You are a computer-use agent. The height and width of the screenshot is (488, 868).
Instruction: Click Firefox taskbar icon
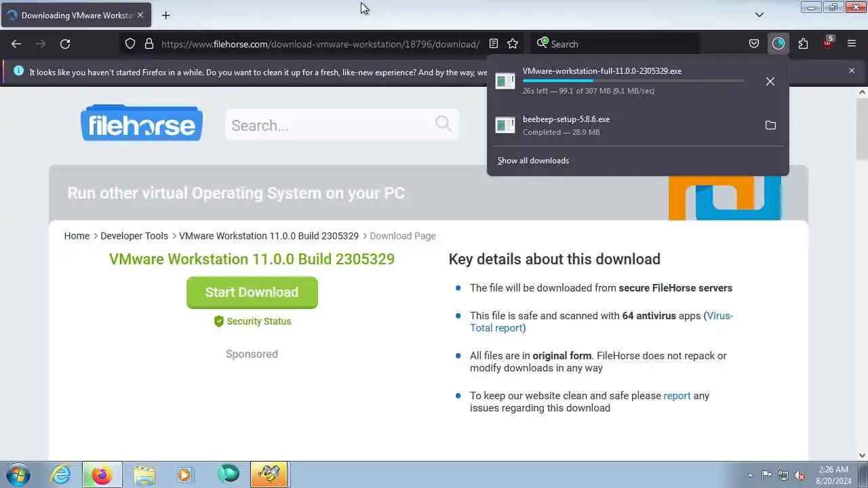point(102,474)
